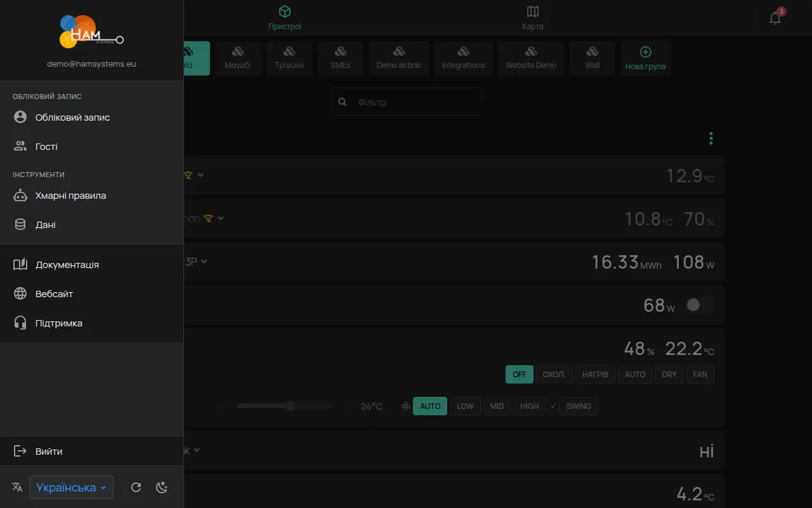The width and height of the screenshot is (812, 508).
Task: Set fan speed to HIGH
Action: (x=530, y=406)
